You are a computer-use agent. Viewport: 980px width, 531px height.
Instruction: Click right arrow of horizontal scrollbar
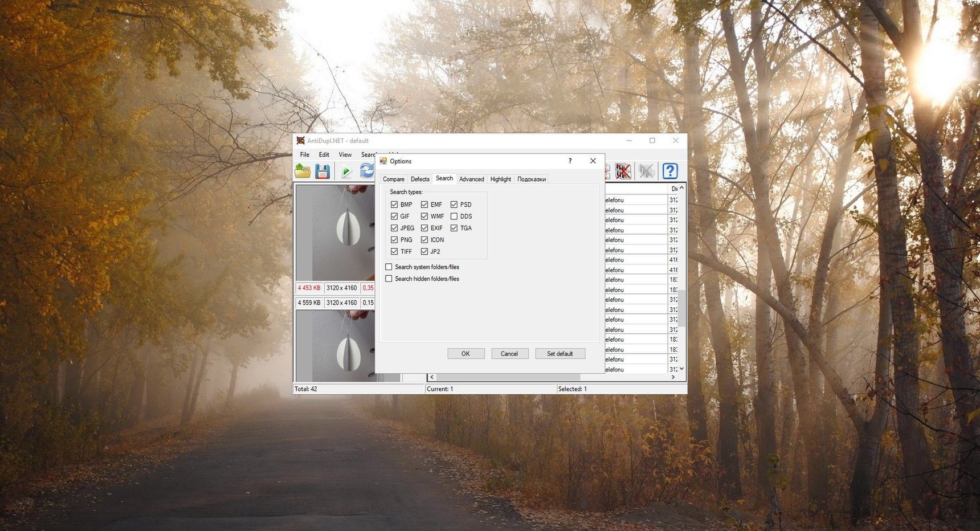tap(673, 377)
